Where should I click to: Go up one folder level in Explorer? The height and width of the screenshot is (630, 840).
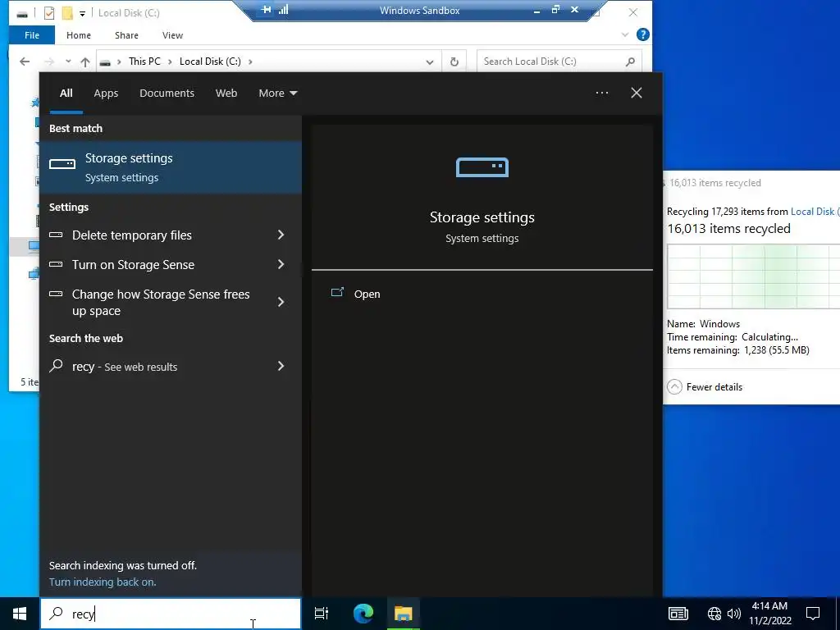[x=85, y=62]
